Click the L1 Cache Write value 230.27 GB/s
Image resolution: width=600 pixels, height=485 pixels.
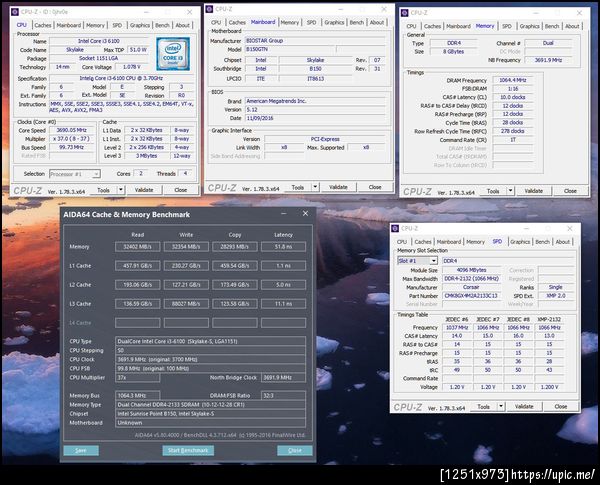click(x=186, y=266)
